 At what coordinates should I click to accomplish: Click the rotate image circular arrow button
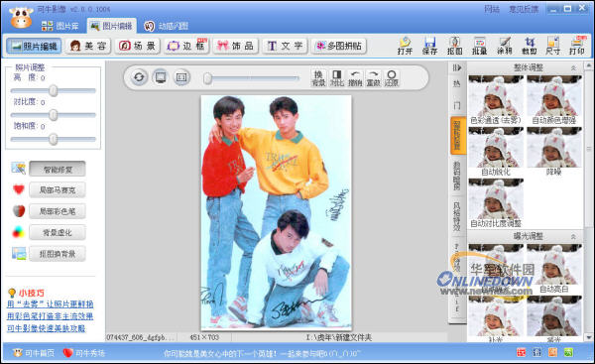(139, 77)
